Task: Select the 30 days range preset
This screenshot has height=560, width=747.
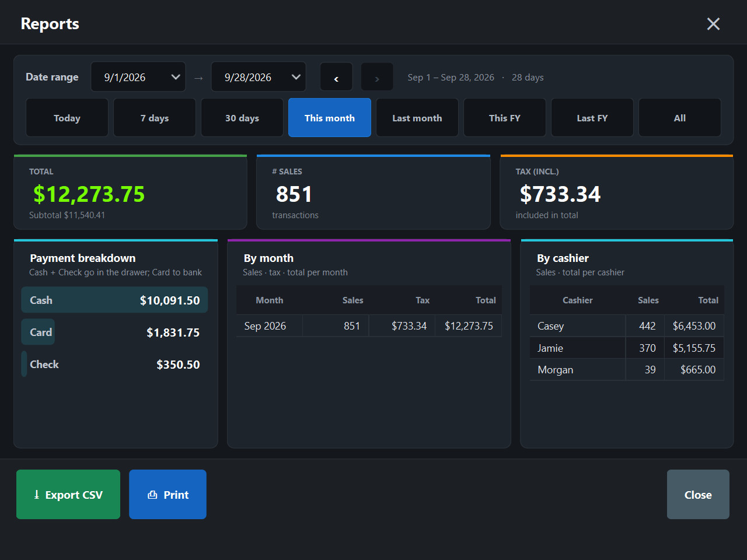Action: coord(242,118)
